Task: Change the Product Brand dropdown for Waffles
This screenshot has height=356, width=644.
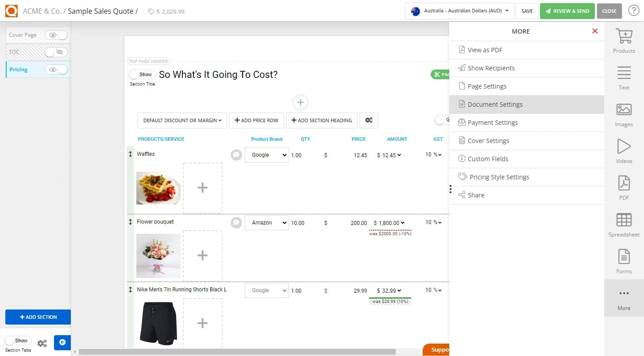Action: click(266, 155)
